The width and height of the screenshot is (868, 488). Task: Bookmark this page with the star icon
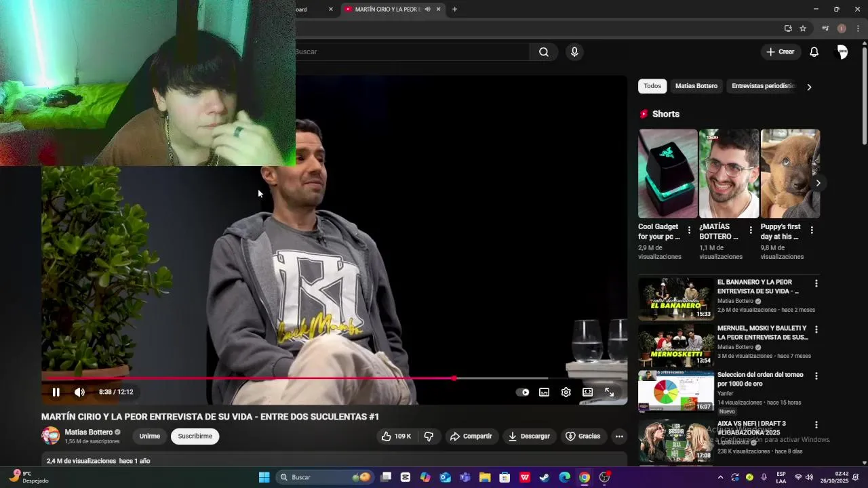pos(803,28)
